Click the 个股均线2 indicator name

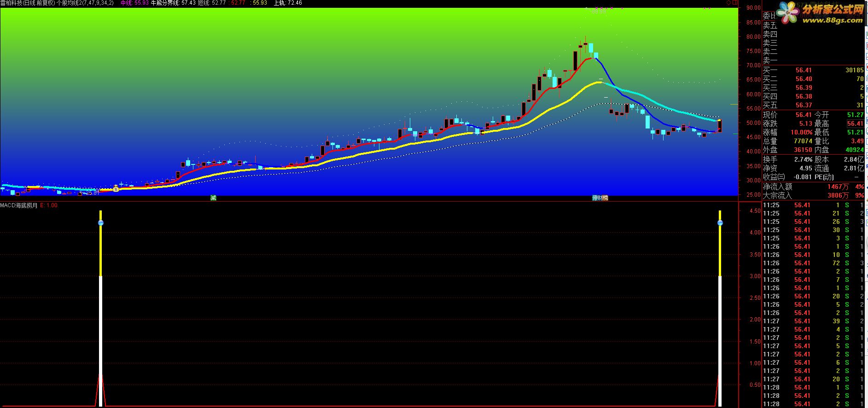click(68, 3)
